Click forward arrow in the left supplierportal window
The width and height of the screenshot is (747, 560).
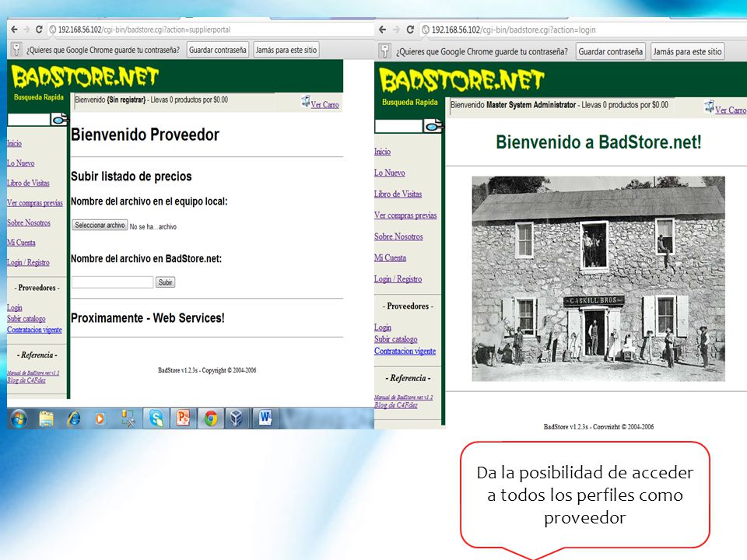26,30
